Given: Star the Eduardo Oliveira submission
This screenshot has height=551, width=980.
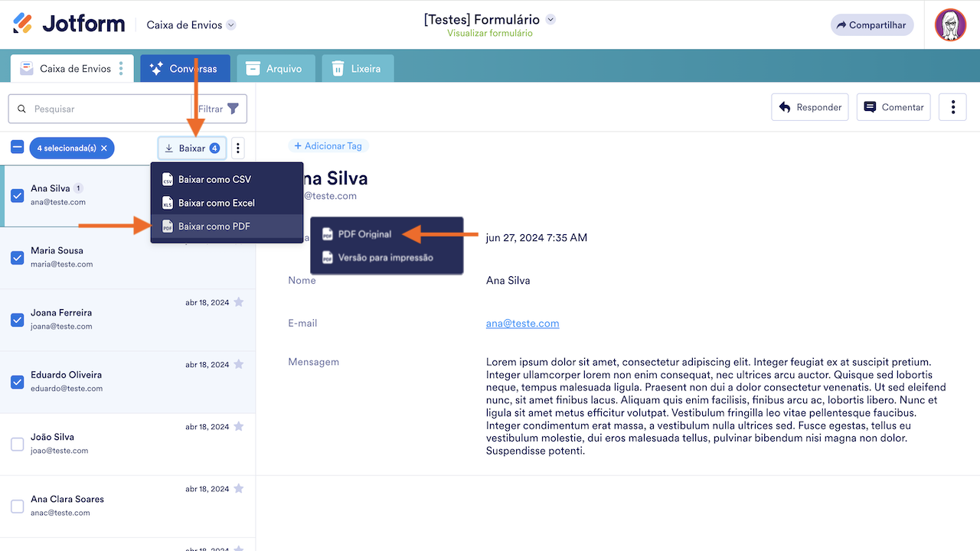Looking at the screenshot, I should pos(239,364).
